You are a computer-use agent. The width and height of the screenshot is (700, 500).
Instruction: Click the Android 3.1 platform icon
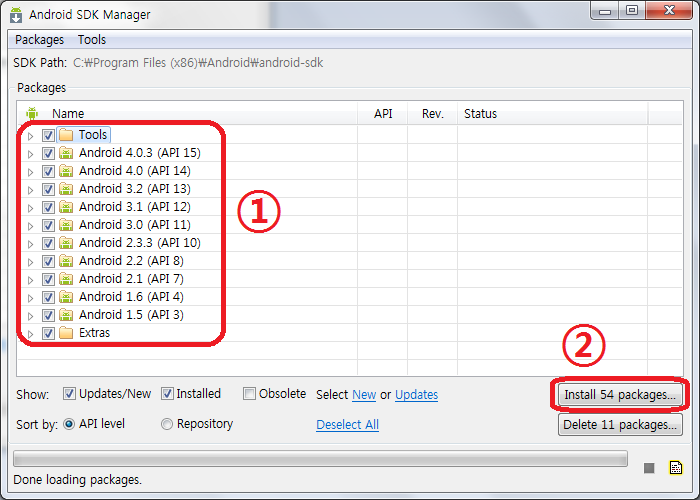coord(66,207)
